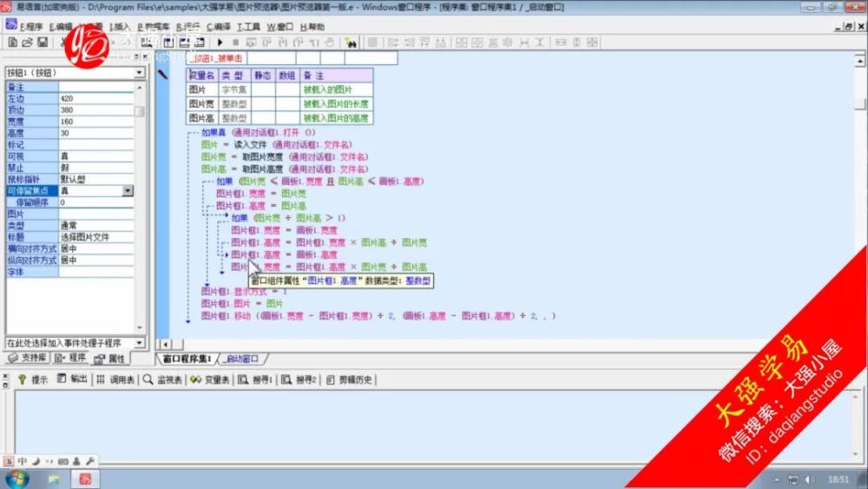
Task: Click the IME 中 language icon
Action: point(23,460)
